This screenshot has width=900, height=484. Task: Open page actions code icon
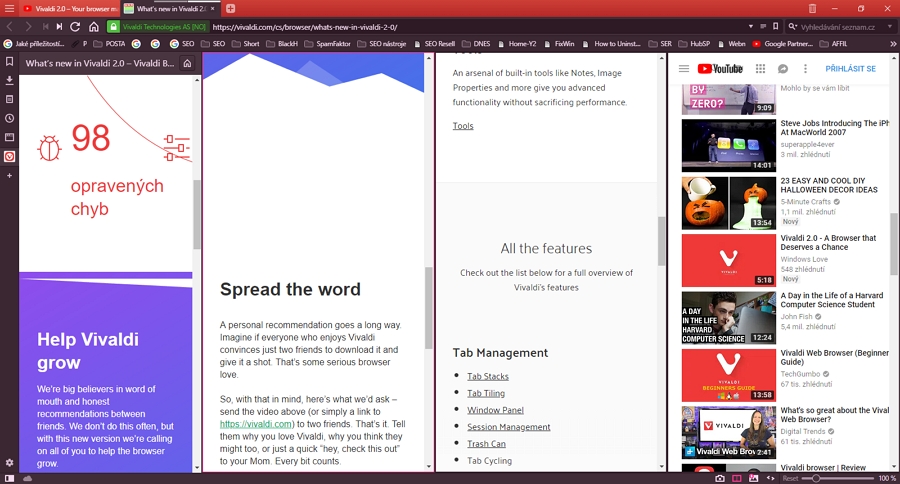(x=770, y=478)
